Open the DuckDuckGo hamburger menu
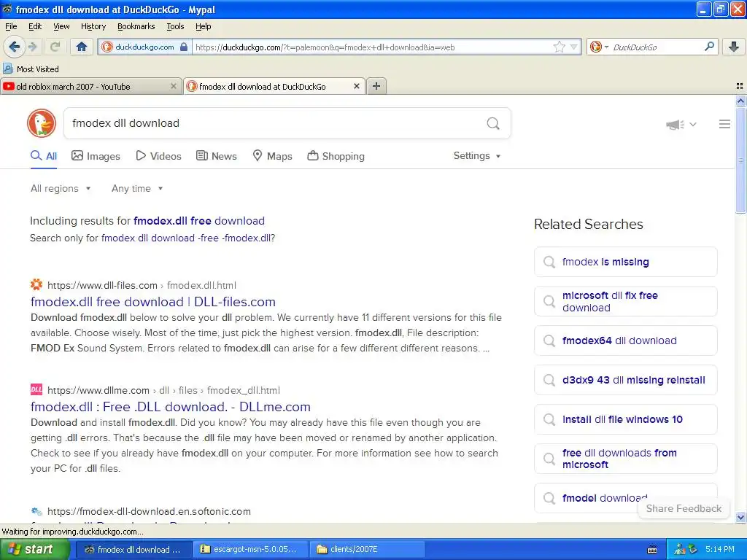Image resolution: width=747 pixels, height=560 pixels. 724,124
